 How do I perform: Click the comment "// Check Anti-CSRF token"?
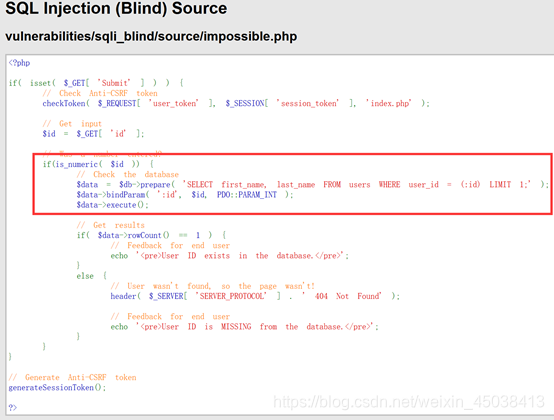(x=100, y=93)
